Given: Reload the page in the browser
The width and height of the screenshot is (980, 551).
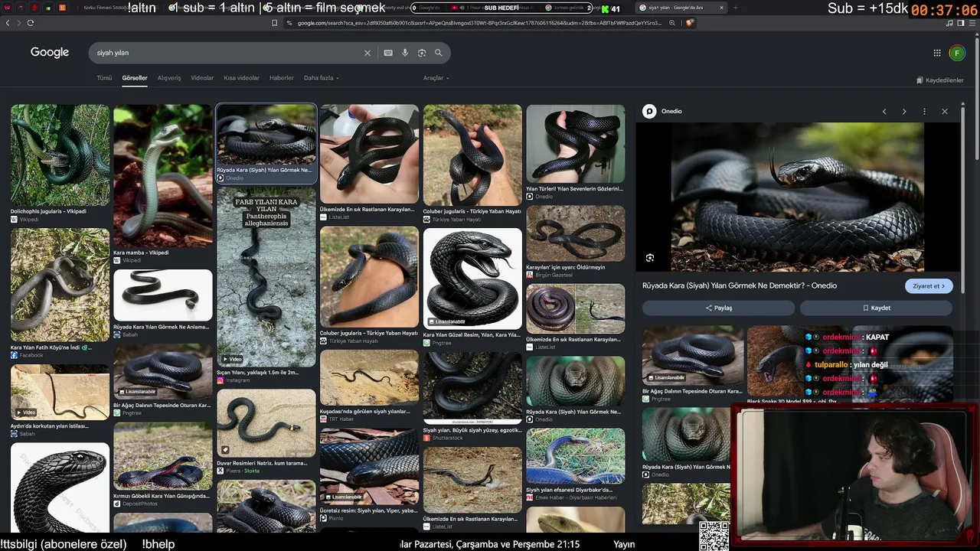Looking at the screenshot, I should pos(31,23).
